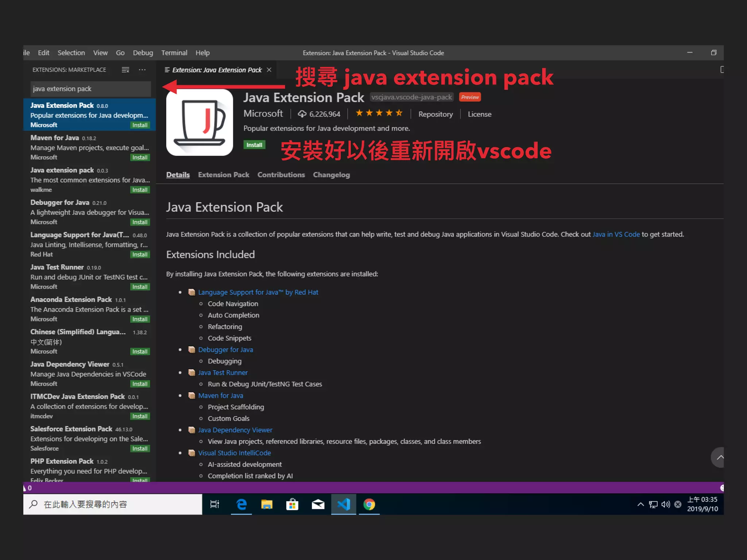747x560 pixels.
Task: Open the Microsoft publisher link
Action: (263, 113)
